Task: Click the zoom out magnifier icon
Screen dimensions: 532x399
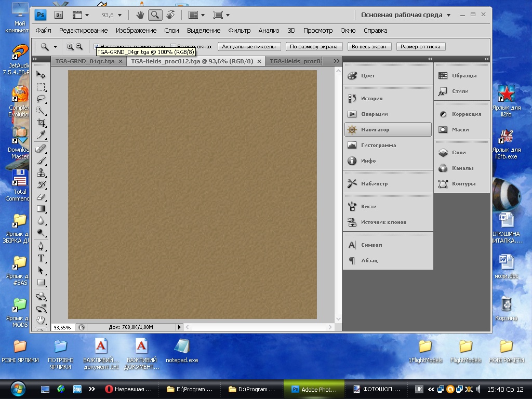Action: click(79, 47)
